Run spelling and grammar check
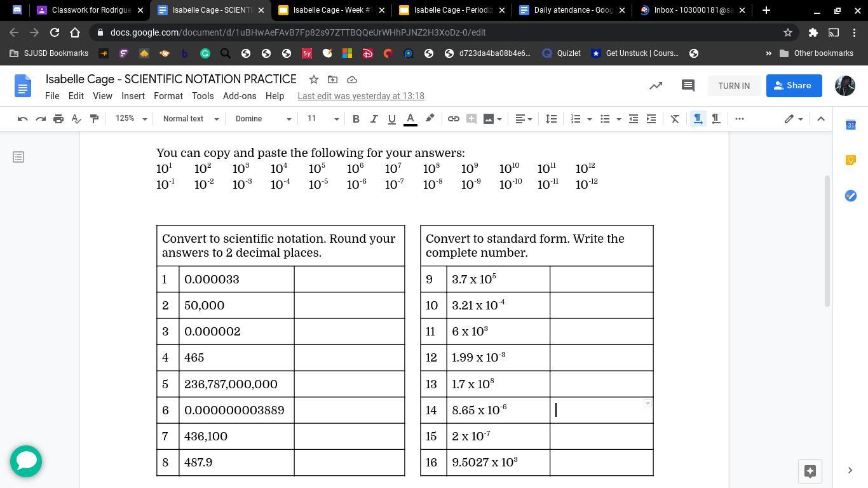868x488 pixels. [x=76, y=119]
